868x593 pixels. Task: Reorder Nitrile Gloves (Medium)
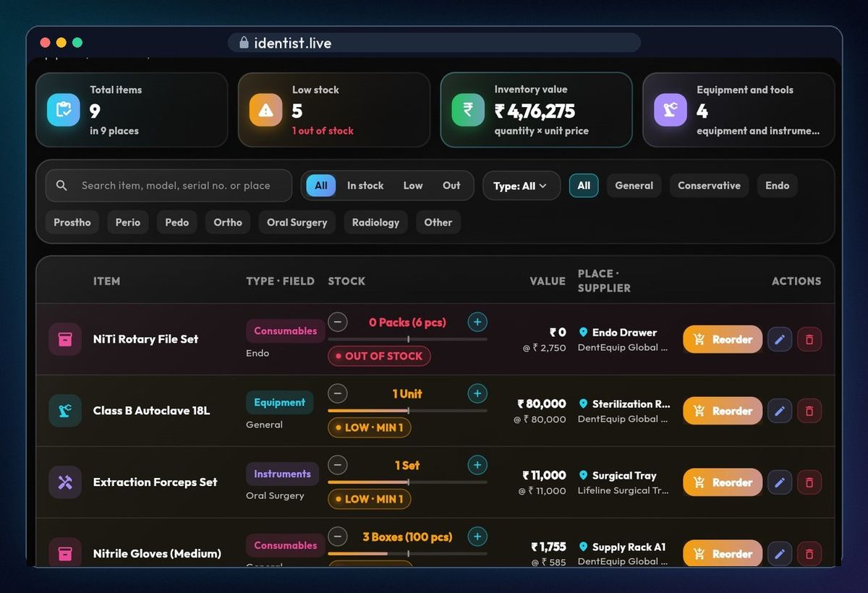pyautogui.click(x=723, y=554)
